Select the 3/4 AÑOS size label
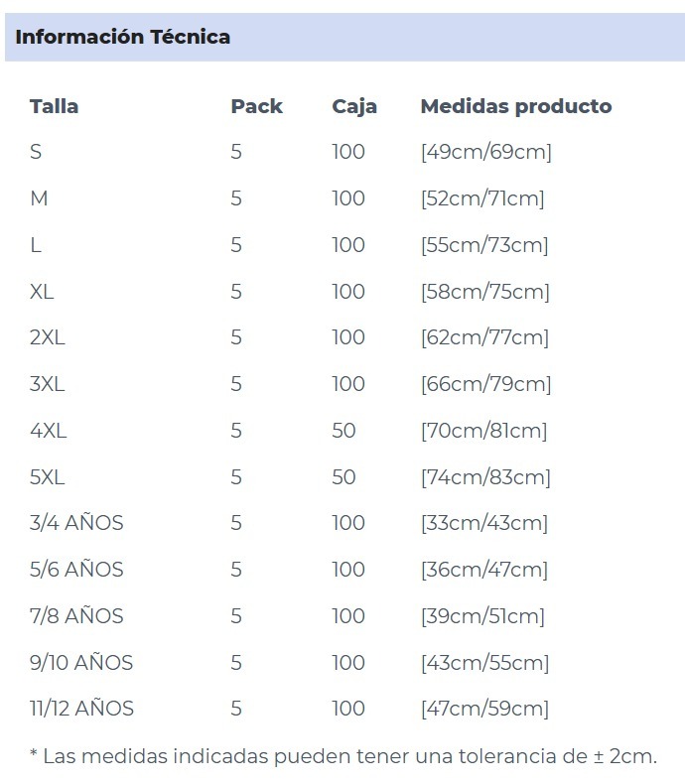The image size is (685, 784). [76, 522]
